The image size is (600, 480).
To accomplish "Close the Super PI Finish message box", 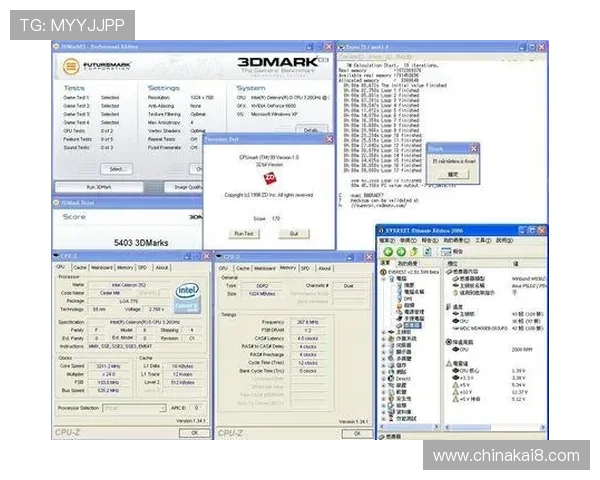I will [x=473, y=148].
